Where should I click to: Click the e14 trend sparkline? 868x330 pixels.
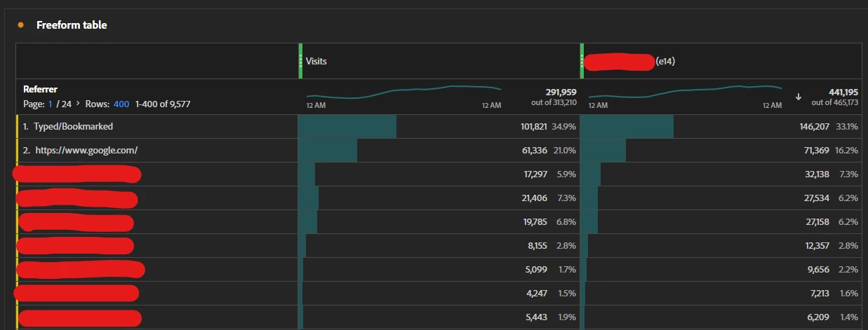coord(685,92)
